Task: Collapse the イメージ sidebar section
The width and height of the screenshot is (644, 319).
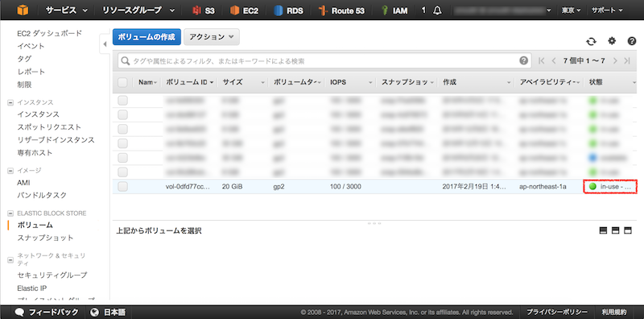Action: click(x=10, y=170)
